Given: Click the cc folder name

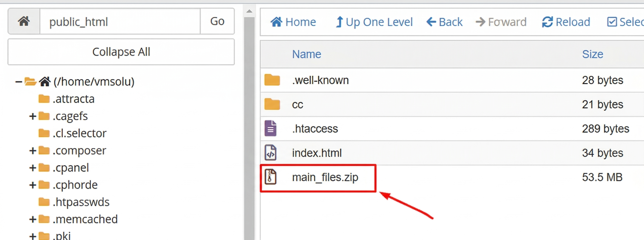Looking at the screenshot, I should (298, 104).
